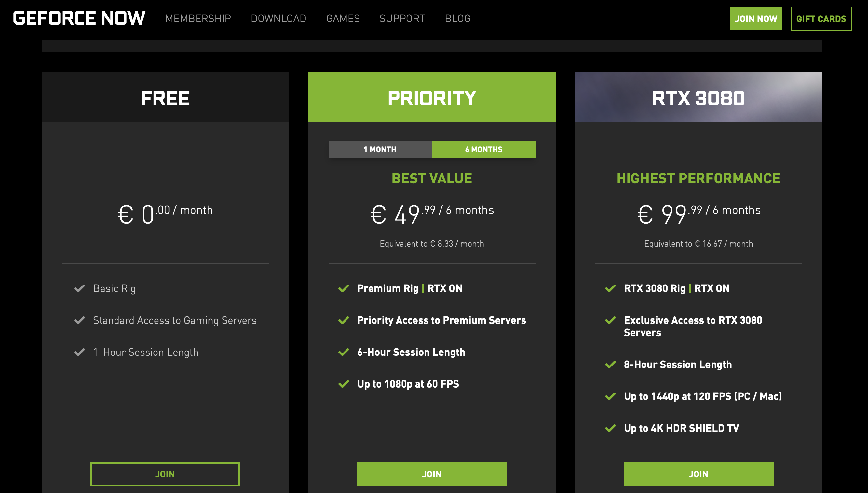Screen dimensions: 868x493
Task: Click 'Priority Access to Premium Servers' text
Action: pyautogui.click(x=441, y=320)
